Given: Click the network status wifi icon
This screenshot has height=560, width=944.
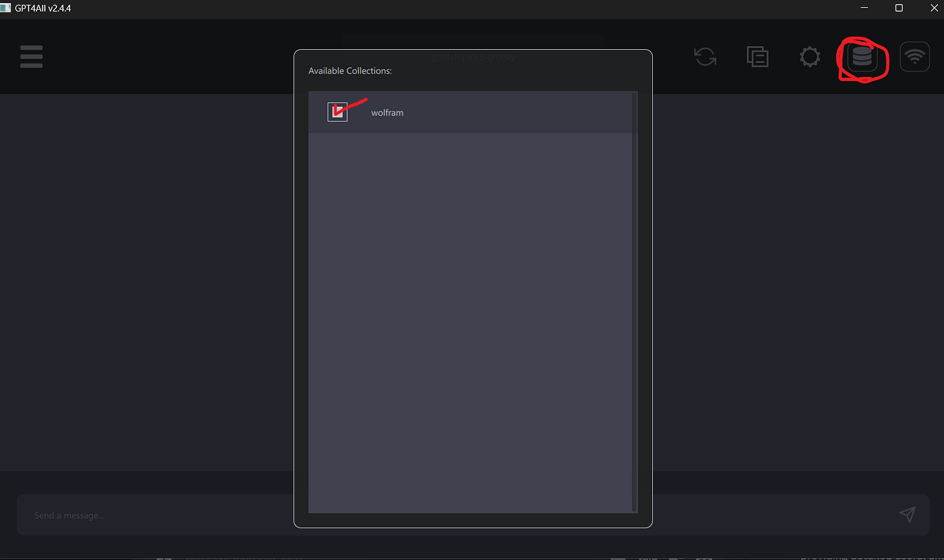Looking at the screenshot, I should pyautogui.click(x=915, y=56).
